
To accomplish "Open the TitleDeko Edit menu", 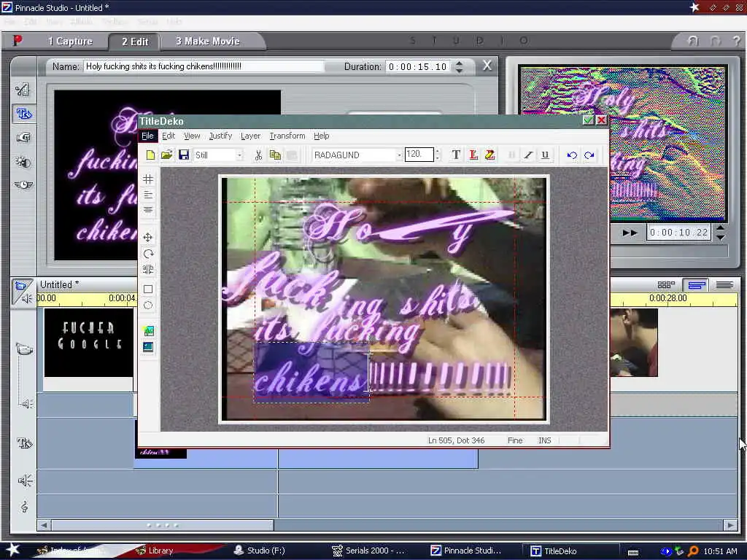I will 169,136.
